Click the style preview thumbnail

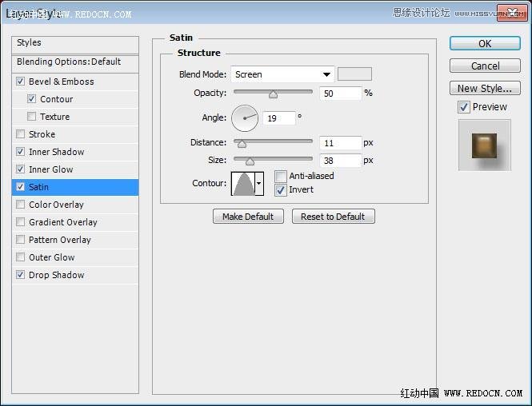tap(484, 145)
